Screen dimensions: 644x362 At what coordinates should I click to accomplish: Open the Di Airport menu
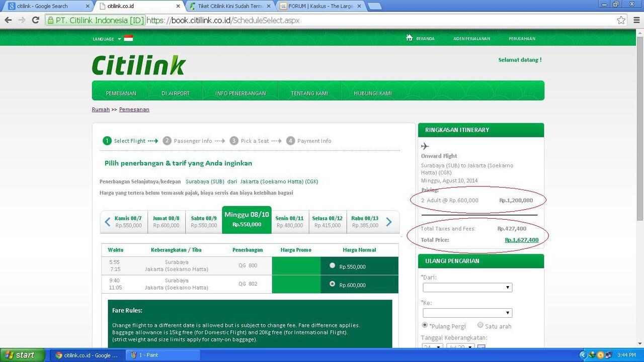[x=176, y=93]
